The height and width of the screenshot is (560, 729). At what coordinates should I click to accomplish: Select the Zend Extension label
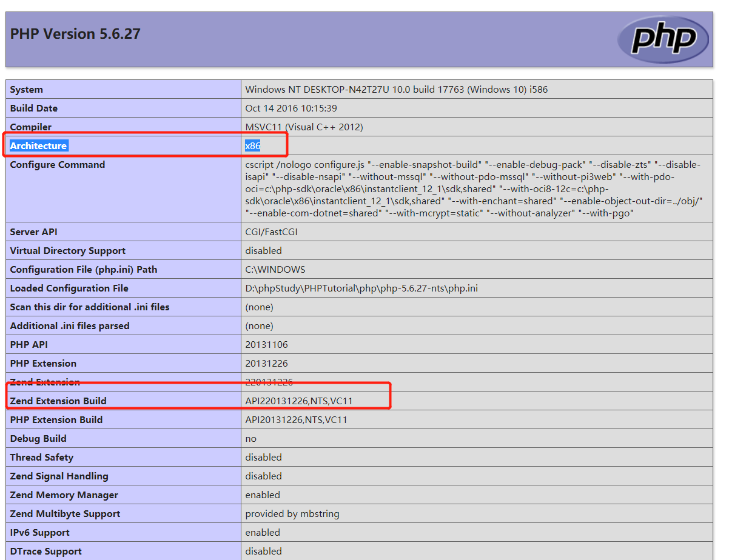point(45,382)
